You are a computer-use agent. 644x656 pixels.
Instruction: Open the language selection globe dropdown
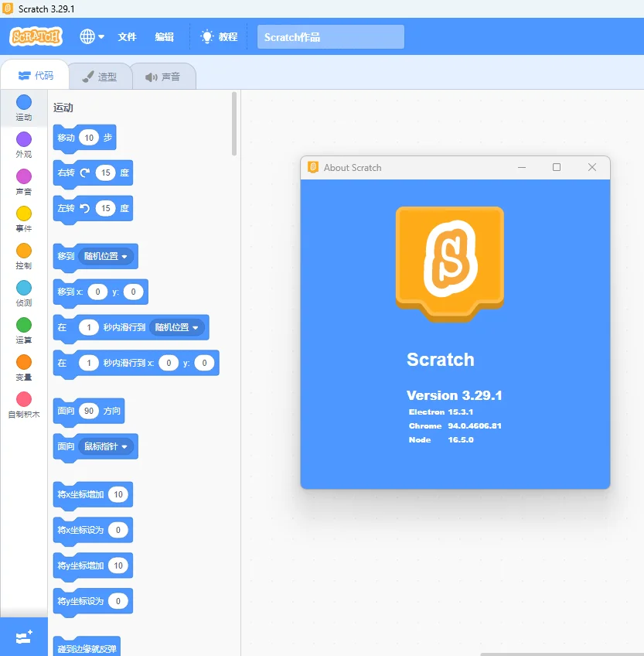pos(90,36)
